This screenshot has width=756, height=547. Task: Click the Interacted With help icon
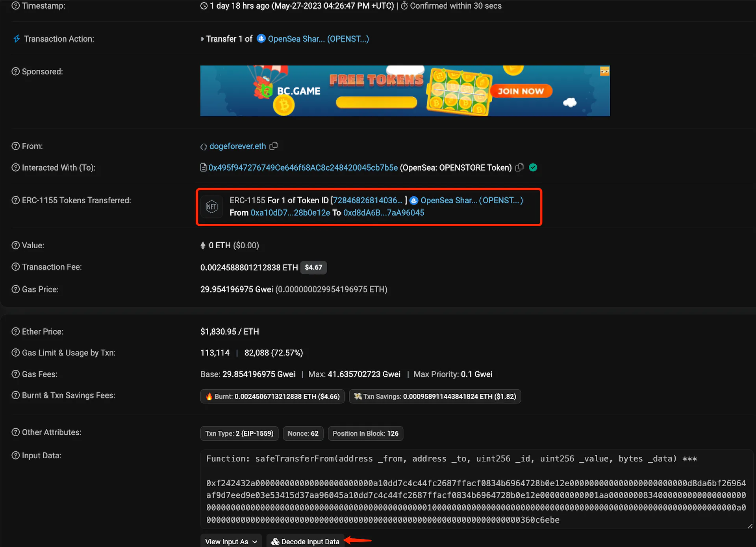tap(15, 167)
